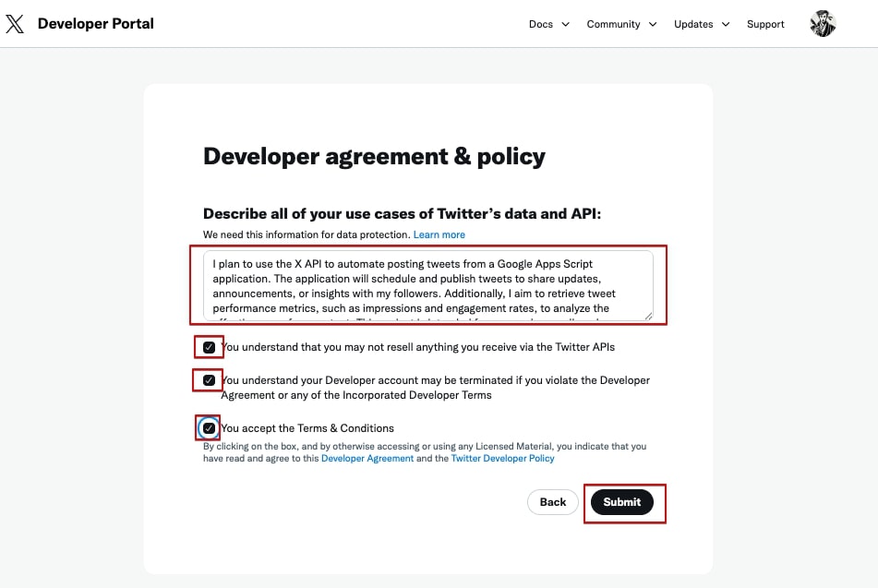
Task: Click the X logo icon
Action: point(15,24)
